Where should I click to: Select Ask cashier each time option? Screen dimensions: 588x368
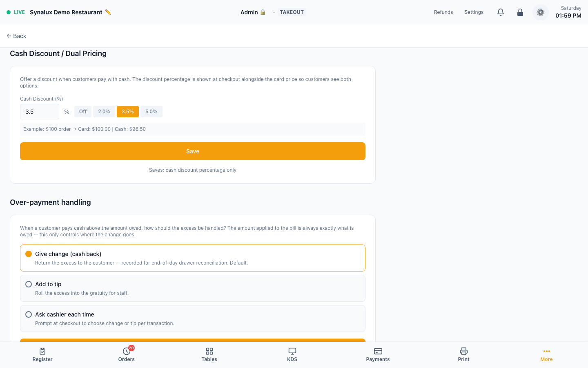click(193, 319)
